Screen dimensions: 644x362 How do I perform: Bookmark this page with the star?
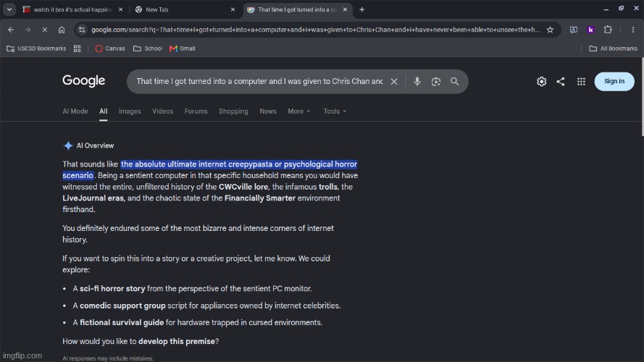pyautogui.click(x=550, y=30)
